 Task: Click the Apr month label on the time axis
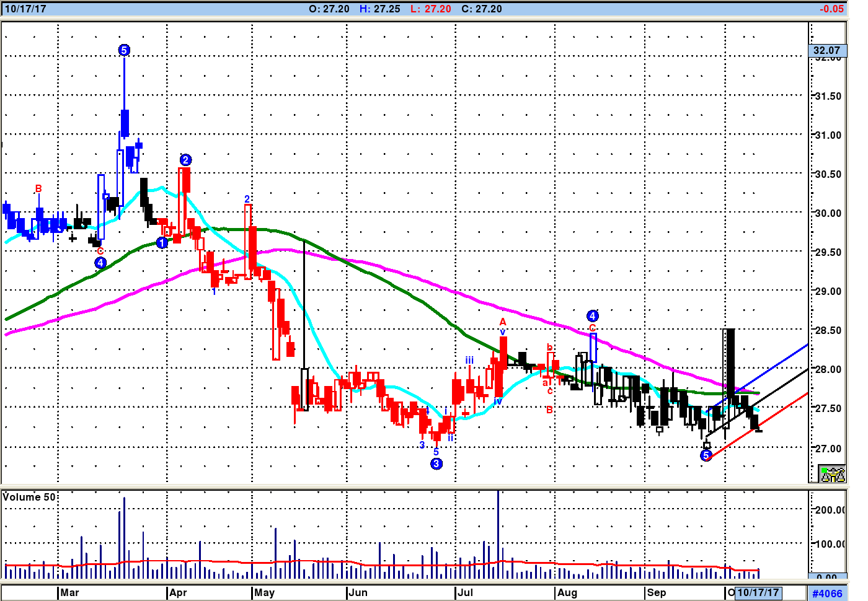178,592
